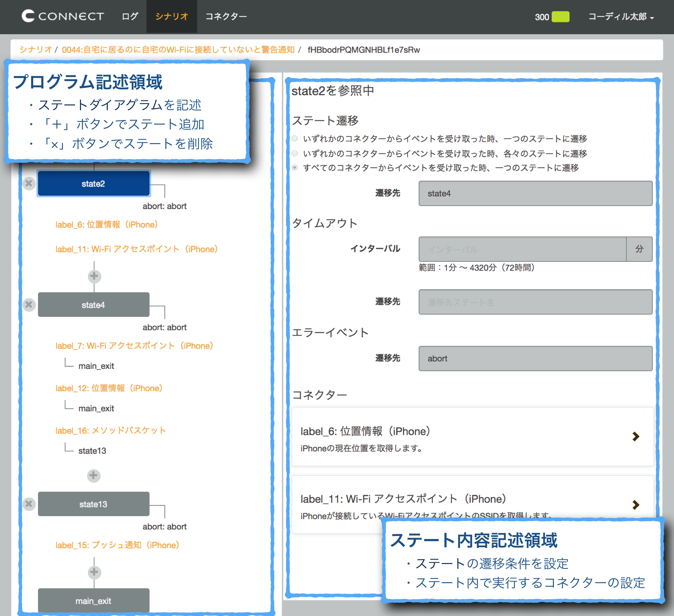The image size is (674, 616).
Task: Select the state13 block in the diagram
Action: coord(93,504)
